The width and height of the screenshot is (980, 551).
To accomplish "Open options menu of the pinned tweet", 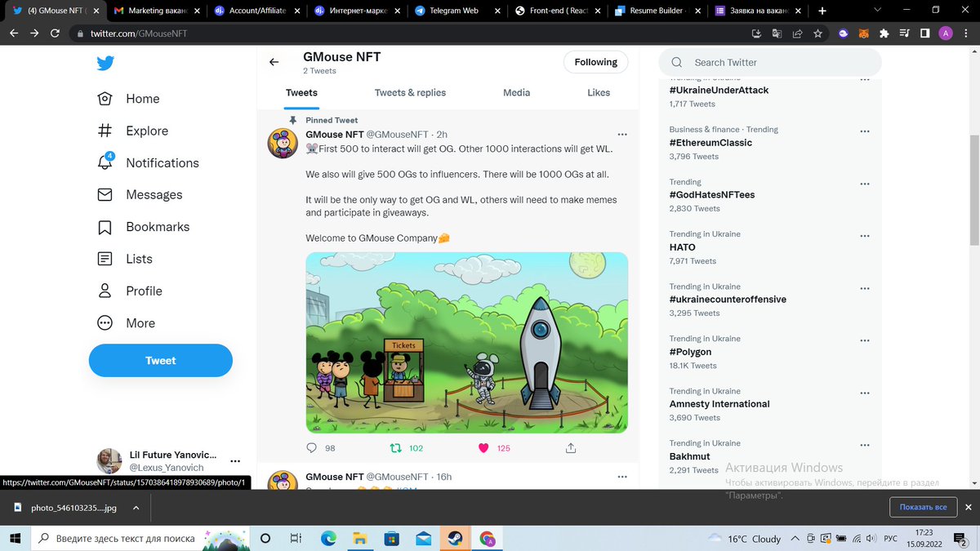I will click(622, 134).
